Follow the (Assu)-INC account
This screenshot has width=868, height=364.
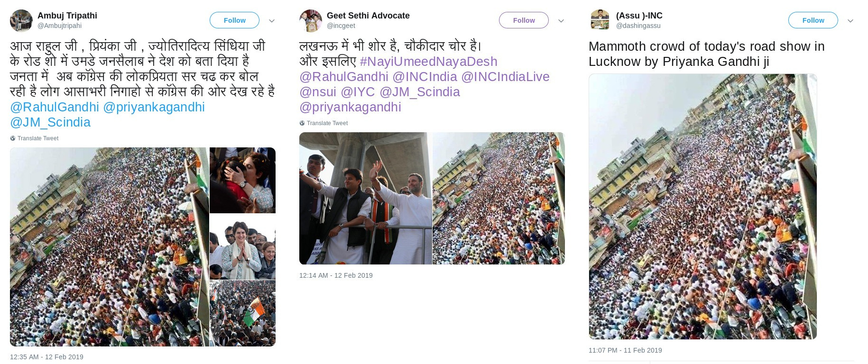point(813,20)
